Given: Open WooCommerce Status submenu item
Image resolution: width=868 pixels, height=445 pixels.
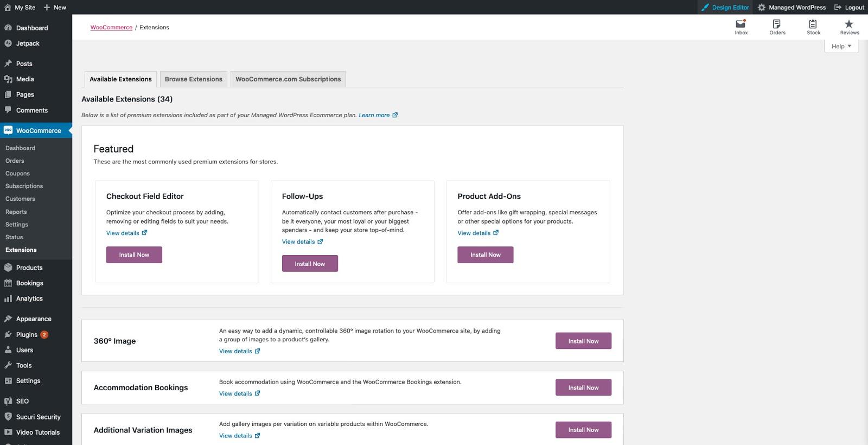Looking at the screenshot, I should pyautogui.click(x=14, y=237).
